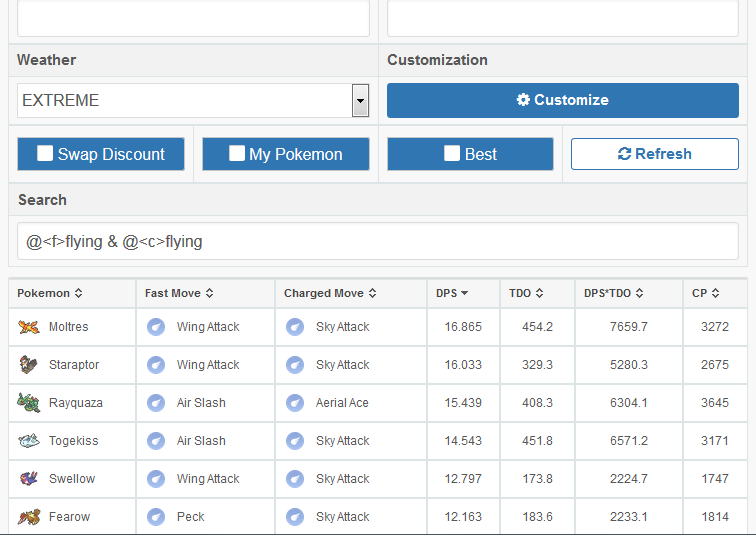The image size is (756, 535).
Task: Click Rayquaza CP value 3645
Action: click(x=715, y=403)
